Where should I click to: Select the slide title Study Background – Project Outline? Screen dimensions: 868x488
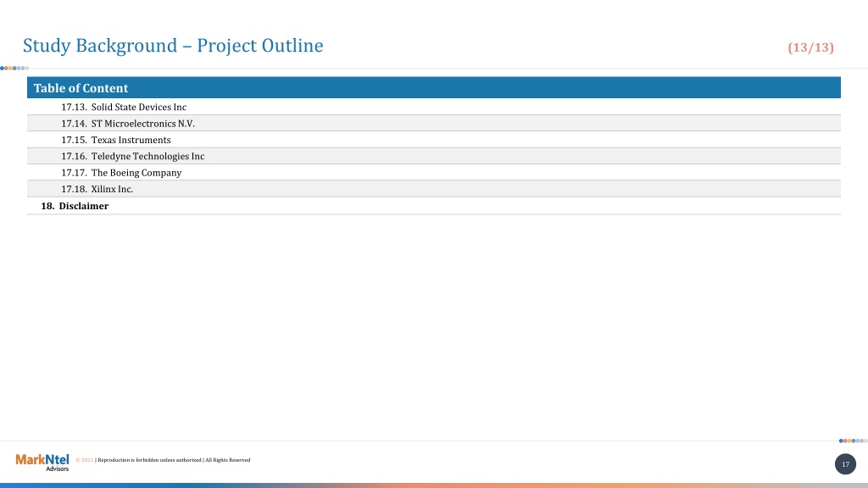coord(173,46)
